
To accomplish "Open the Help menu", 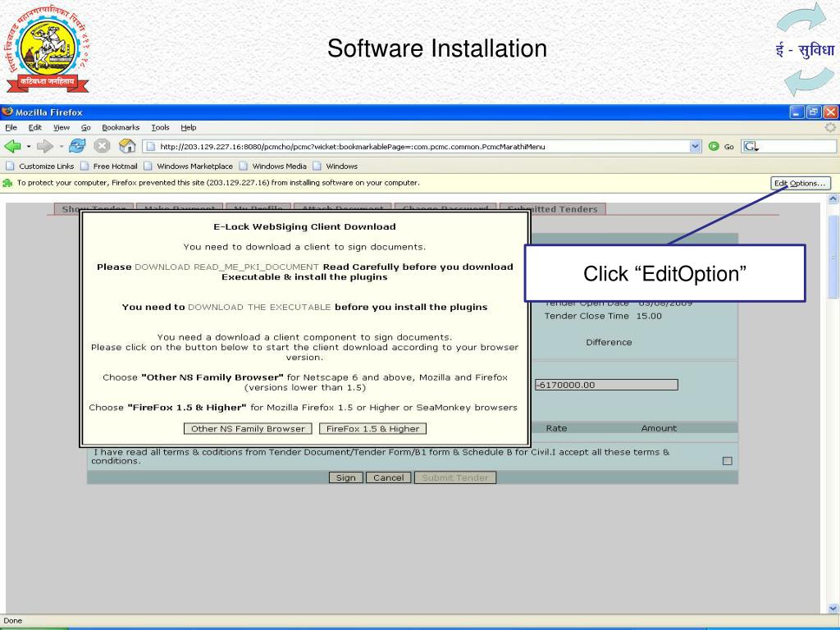I will [x=189, y=127].
